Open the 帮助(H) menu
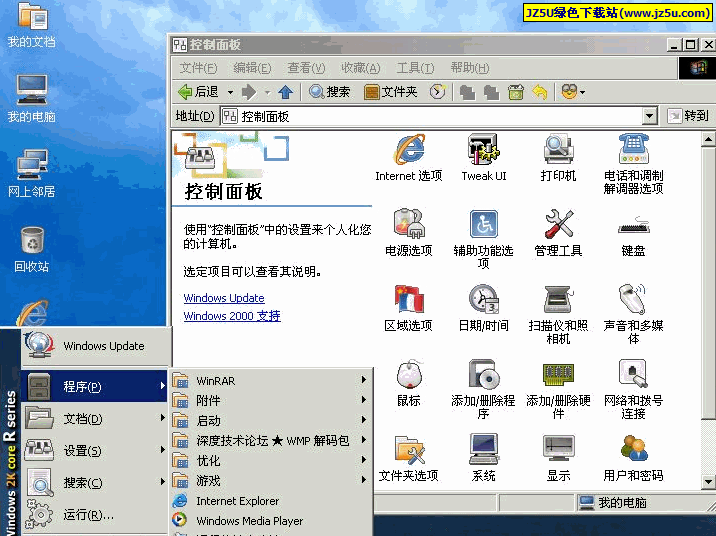 469,68
